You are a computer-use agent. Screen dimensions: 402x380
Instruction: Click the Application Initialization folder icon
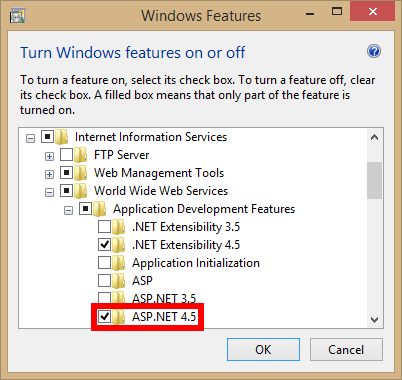(119, 263)
